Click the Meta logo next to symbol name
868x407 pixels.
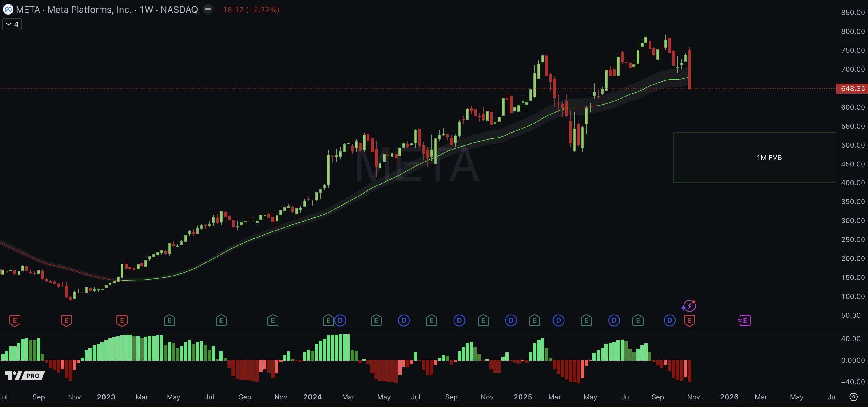pyautogui.click(x=8, y=9)
